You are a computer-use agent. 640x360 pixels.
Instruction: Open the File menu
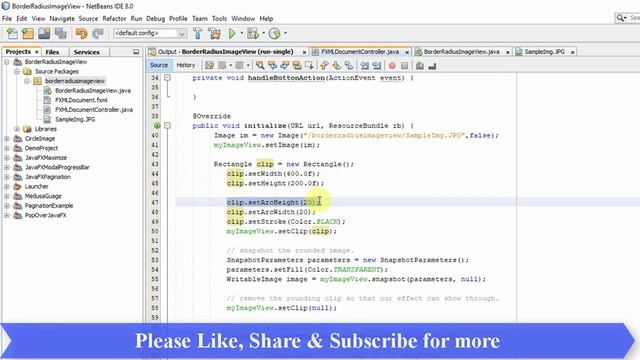(7, 19)
